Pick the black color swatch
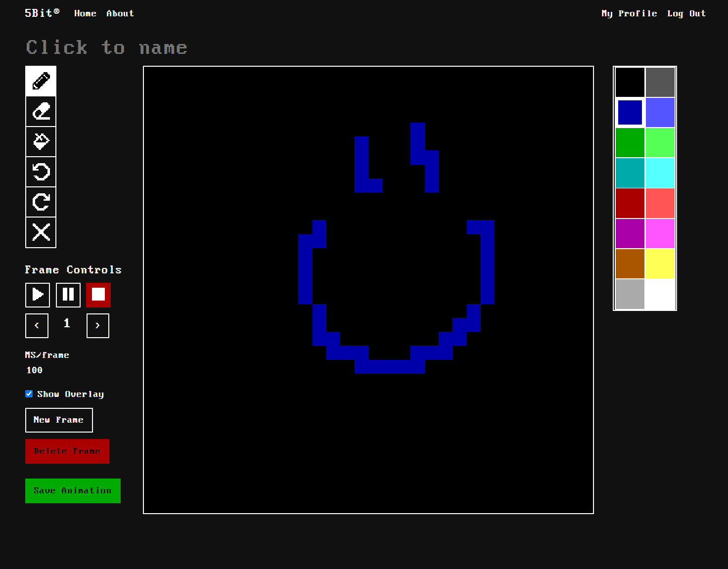The width and height of the screenshot is (728, 569). click(x=630, y=82)
